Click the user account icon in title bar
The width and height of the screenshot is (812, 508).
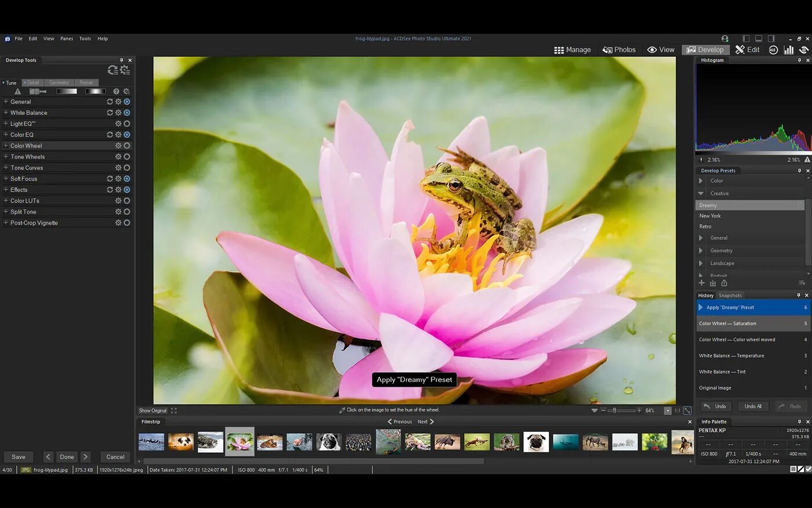[725, 39]
